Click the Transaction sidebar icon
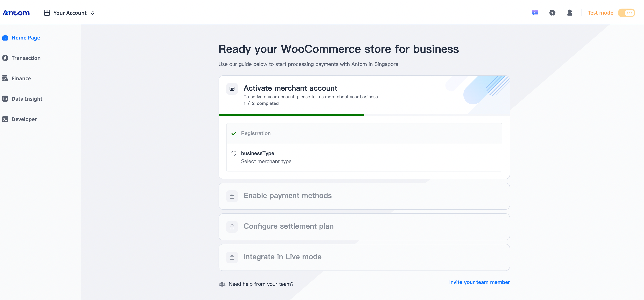This screenshot has width=644, height=300. [5, 58]
